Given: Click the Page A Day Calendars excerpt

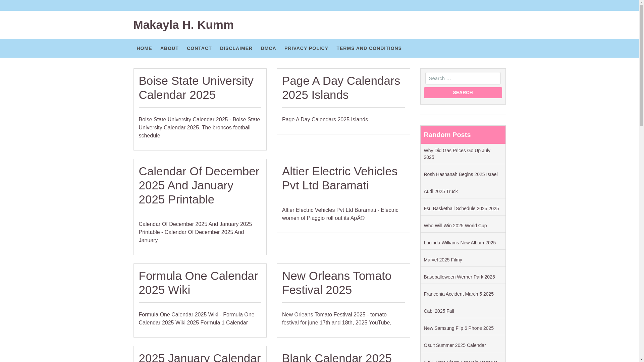Looking at the screenshot, I should tap(325, 119).
